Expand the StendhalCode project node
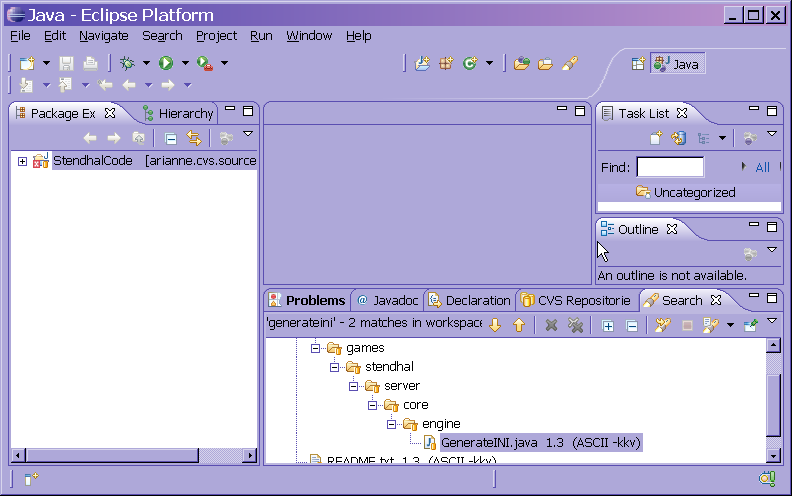 [x=22, y=161]
